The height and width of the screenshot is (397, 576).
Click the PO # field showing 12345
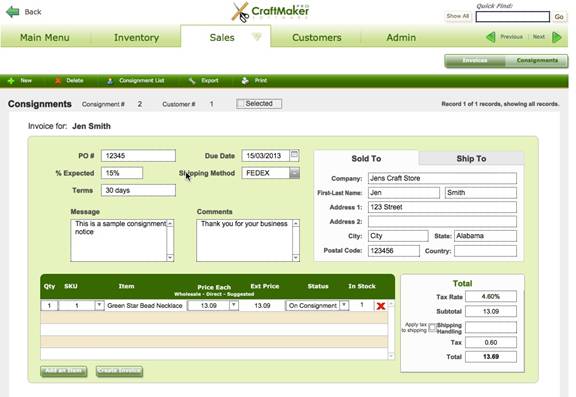click(138, 156)
